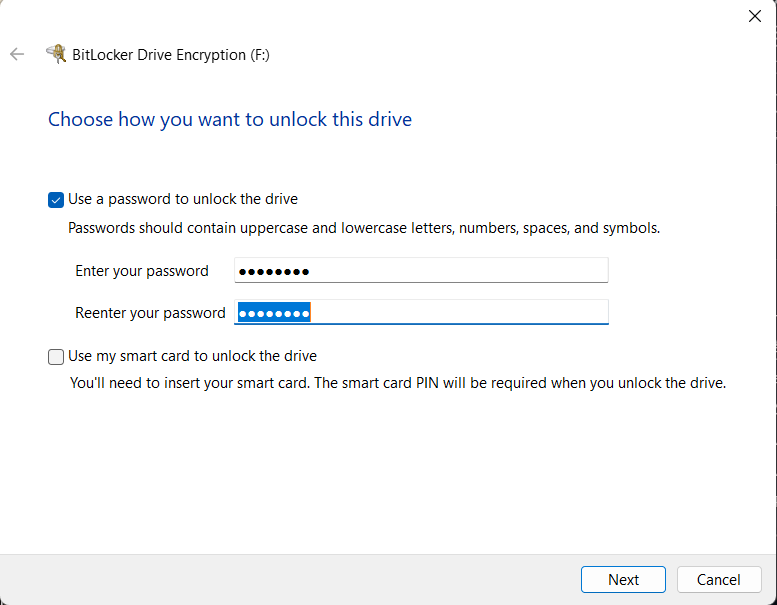This screenshot has width=777, height=605.
Task: Focus the 'Enter your password' field
Action: (x=421, y=271)
